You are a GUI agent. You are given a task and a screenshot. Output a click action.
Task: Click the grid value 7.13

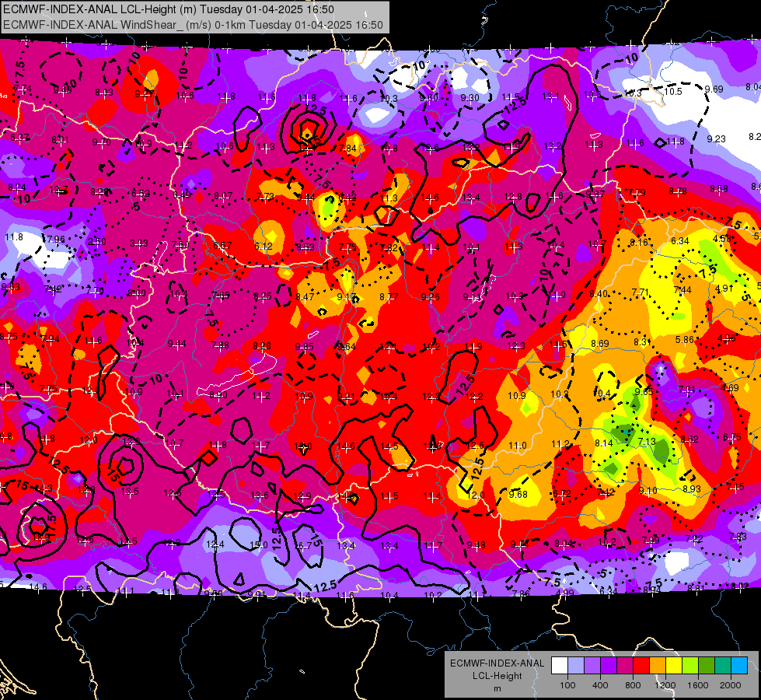pos(647,441)
